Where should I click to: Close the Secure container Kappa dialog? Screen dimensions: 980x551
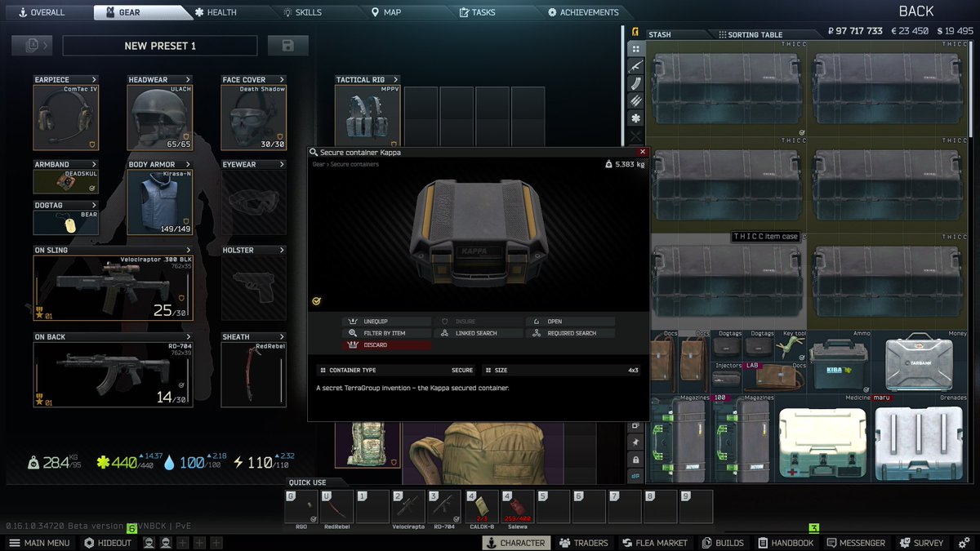643,152
